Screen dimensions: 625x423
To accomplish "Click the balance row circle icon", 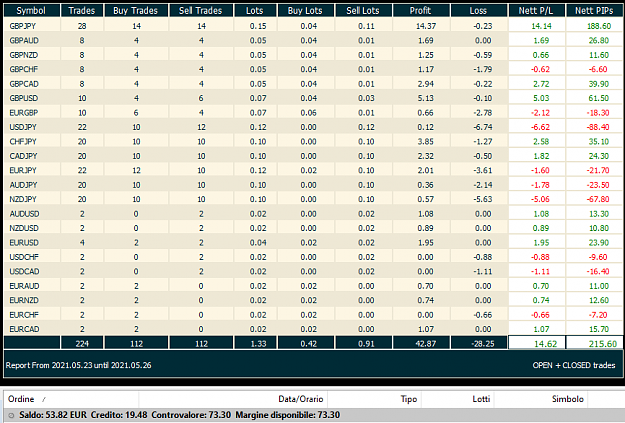I will (x=11, y=415).
